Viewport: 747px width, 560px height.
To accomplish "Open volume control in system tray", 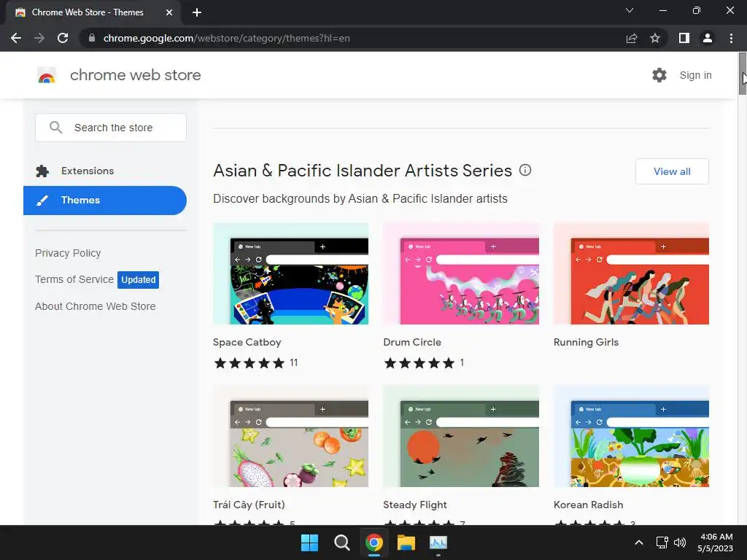I will click(680, 542).
